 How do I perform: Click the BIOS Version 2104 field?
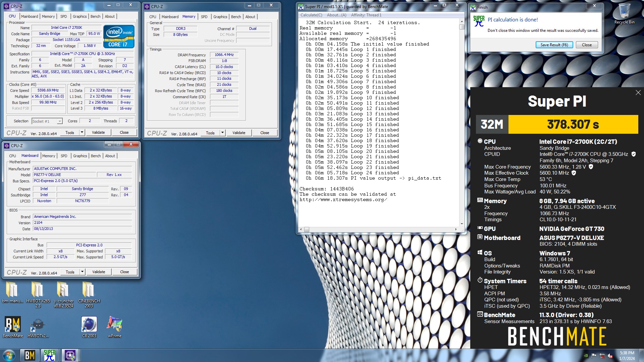(x=83, y=223)
